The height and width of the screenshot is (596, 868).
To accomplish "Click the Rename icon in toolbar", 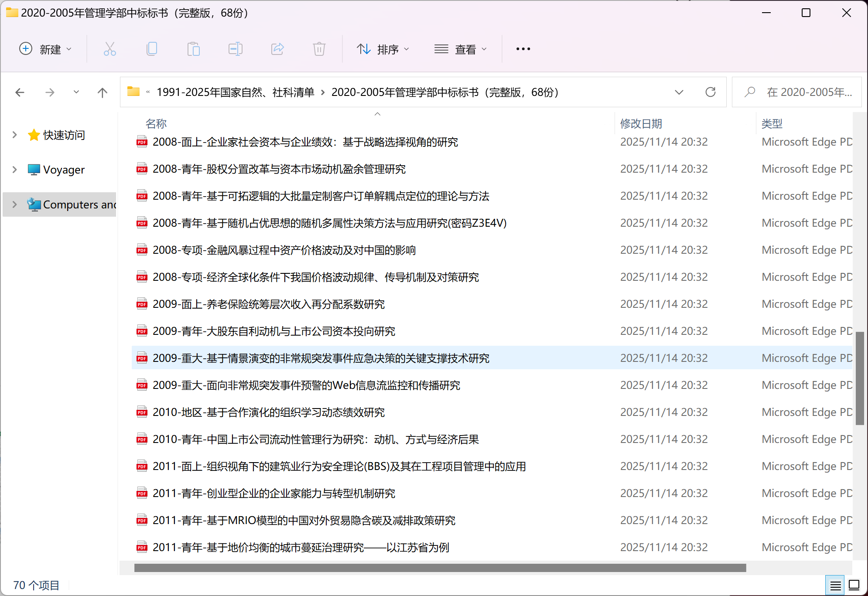I will coord(235,49).
